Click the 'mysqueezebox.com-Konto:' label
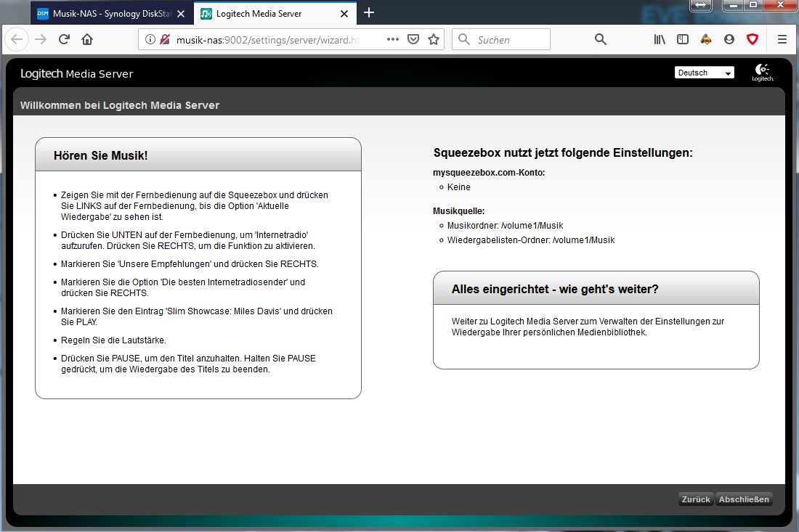Screen dimensions: 799x532 pos(489,173)
